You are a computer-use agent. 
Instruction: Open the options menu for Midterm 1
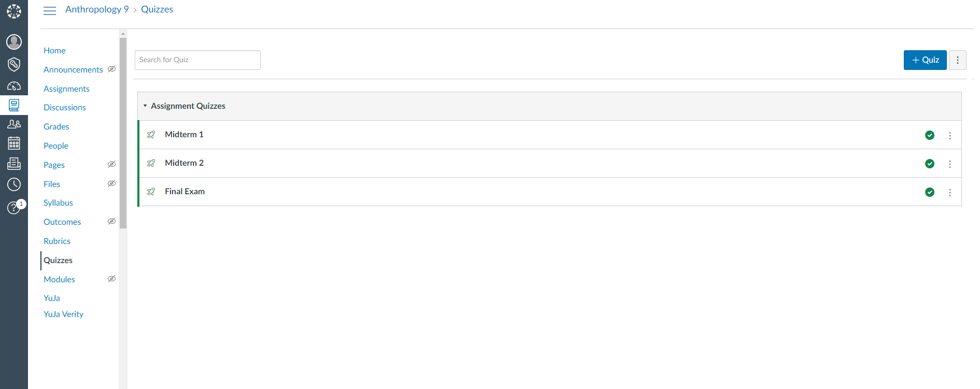pyautogui.click(x=950, y=135)
